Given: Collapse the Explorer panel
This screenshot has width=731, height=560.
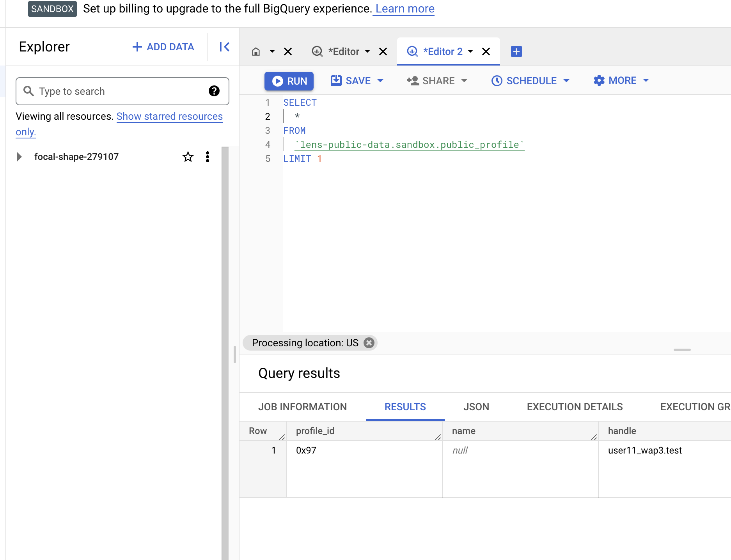Looking at the screenshot, I should [224, 47].
